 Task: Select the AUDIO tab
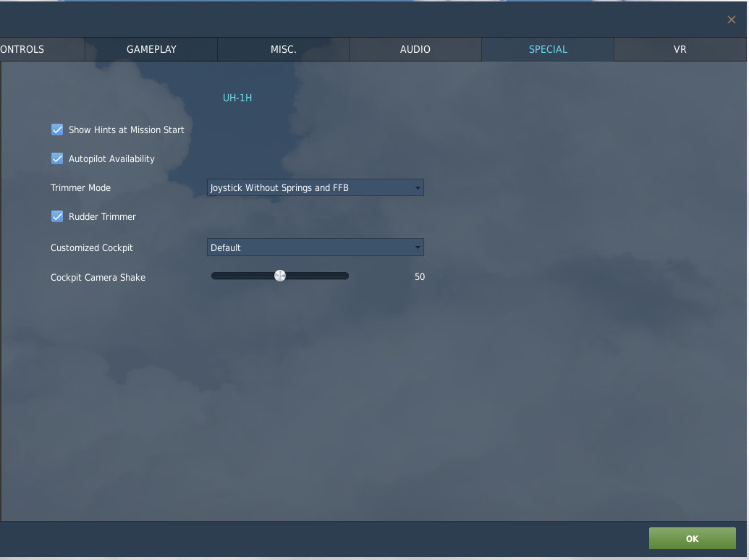pyautogui.click(x=415, y=49)
